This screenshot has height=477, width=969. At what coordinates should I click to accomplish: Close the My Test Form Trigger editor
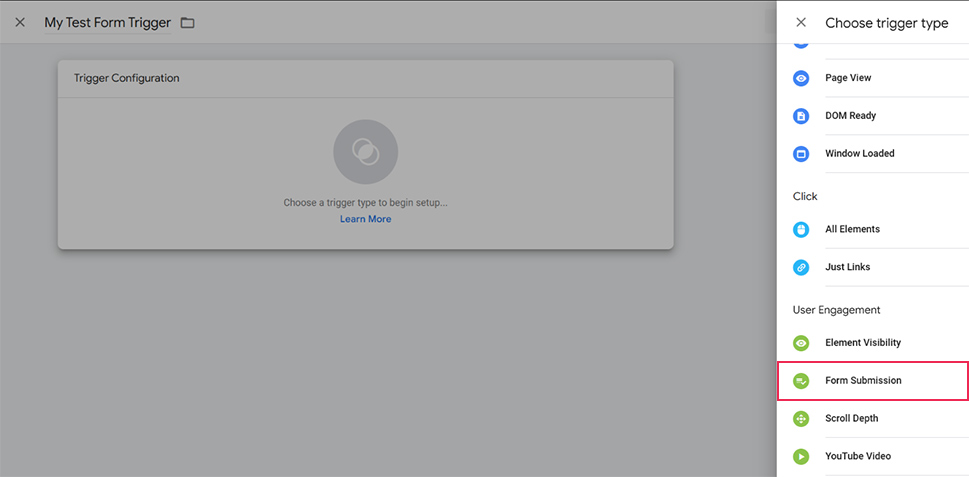[20, 23]
